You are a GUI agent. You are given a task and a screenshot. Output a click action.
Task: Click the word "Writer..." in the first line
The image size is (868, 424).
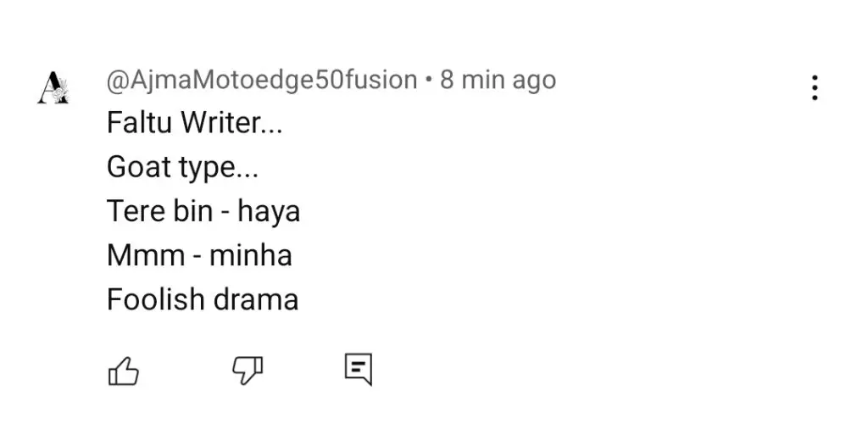coord(232,122)
